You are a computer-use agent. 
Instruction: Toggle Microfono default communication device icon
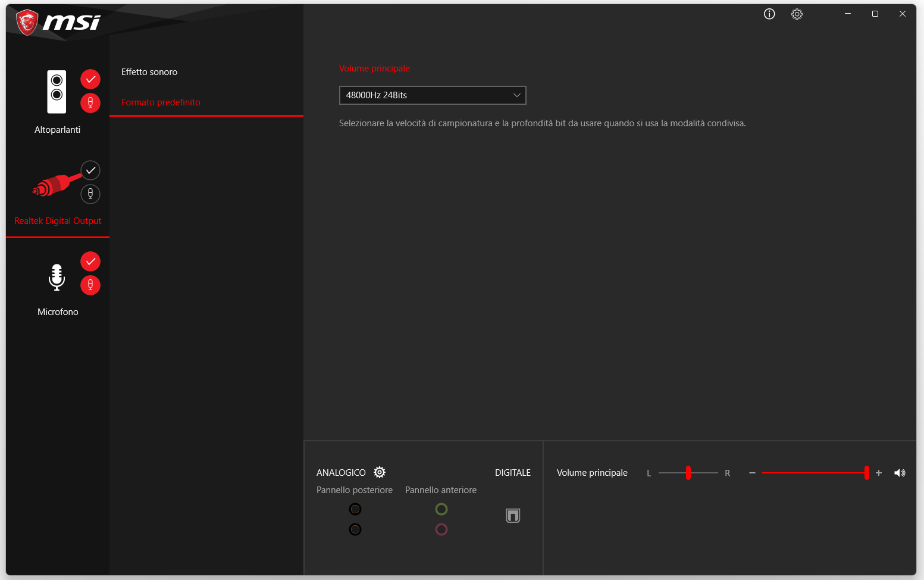(90, 285)
